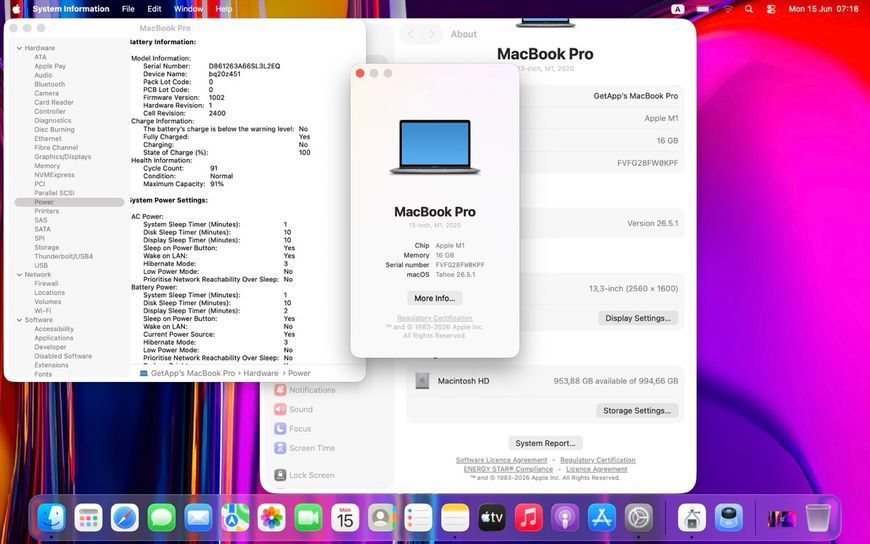Open Notifications in System Settings sidebar
This screenshot has height=544, width=870.
(x=305, y=390)
